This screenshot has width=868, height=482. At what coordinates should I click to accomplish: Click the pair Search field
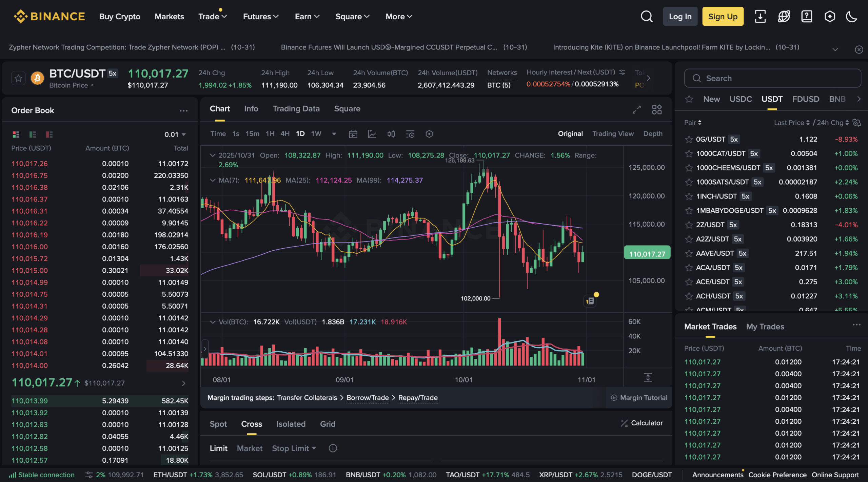pyautogui.click(x=772, y=78)
